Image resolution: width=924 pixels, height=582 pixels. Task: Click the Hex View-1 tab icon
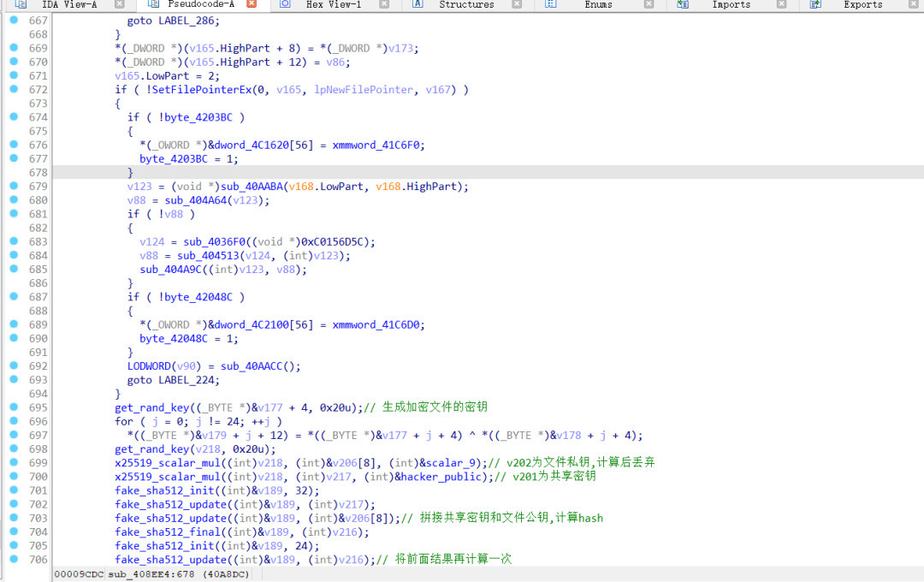click(x=285, y=4)
